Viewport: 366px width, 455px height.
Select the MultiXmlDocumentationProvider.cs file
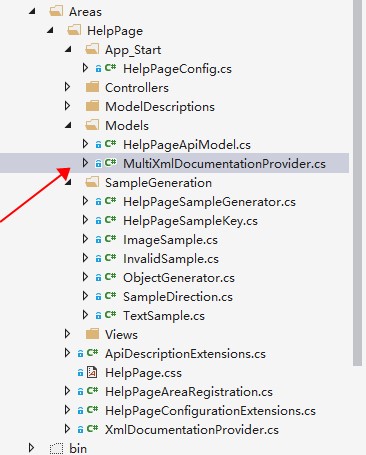click(x=224, y=164)
